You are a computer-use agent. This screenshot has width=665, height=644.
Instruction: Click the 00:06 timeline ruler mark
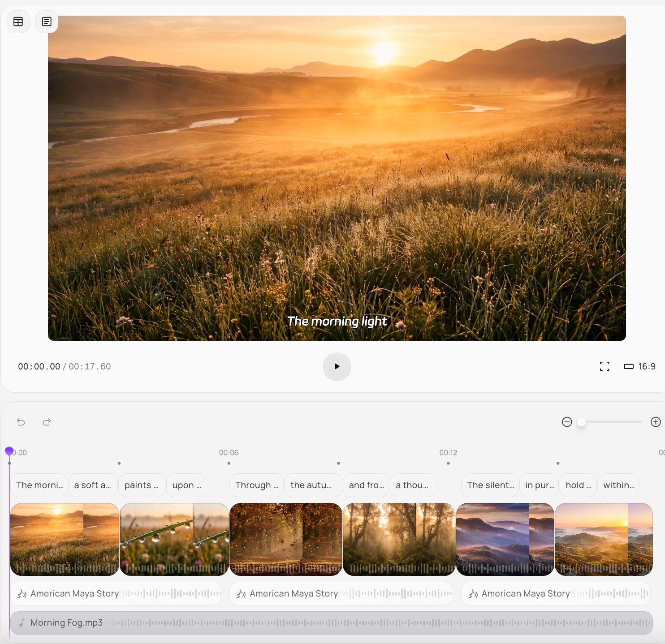pos(229,453)
